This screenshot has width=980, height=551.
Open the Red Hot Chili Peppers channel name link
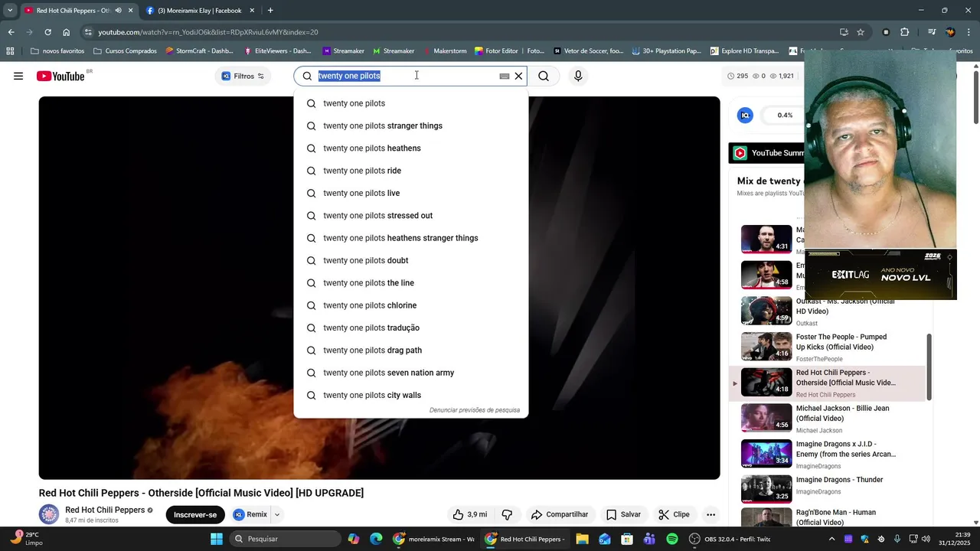pyautogui.click(x=105, y=510)
